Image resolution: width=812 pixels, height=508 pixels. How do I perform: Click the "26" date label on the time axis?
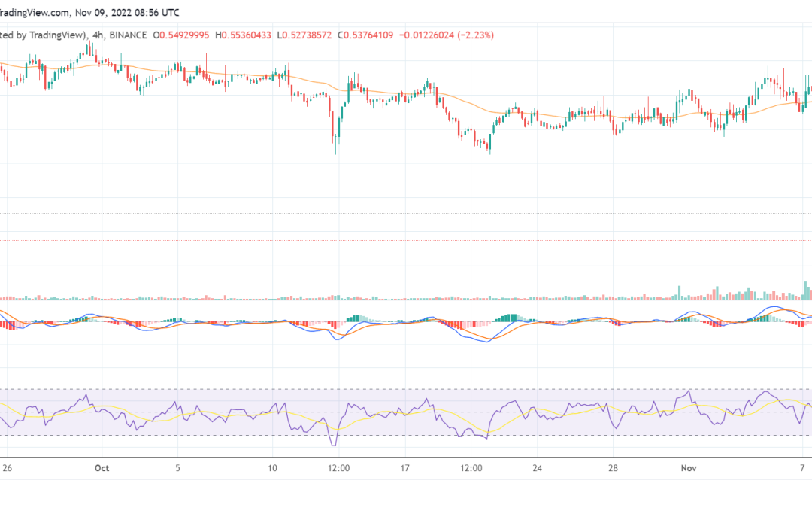(8, 468)
